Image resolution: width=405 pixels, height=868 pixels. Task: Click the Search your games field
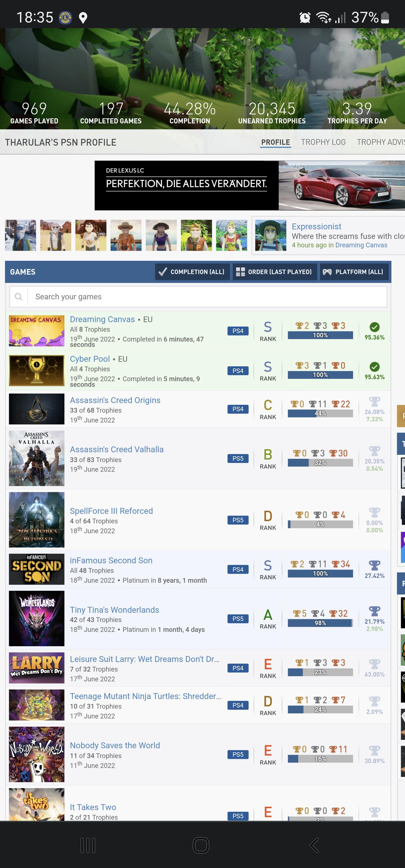[206, 297]
